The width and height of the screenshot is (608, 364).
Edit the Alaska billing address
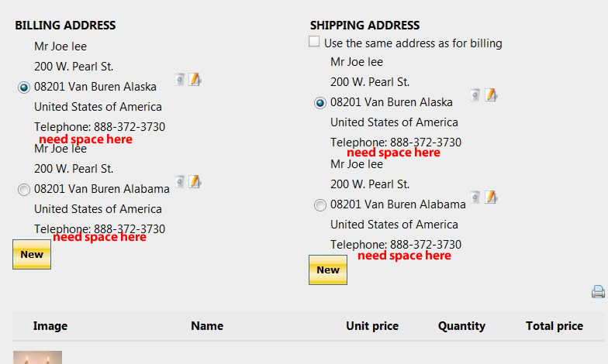point(195,79)
